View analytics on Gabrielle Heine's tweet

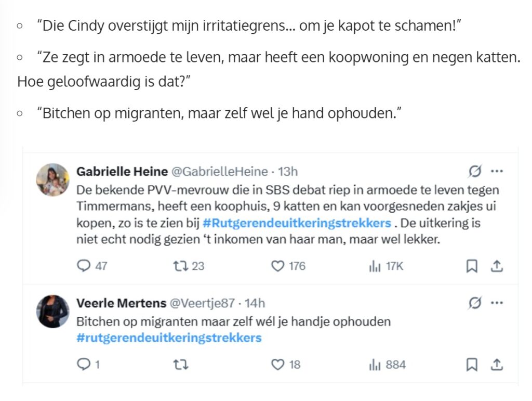375,266
